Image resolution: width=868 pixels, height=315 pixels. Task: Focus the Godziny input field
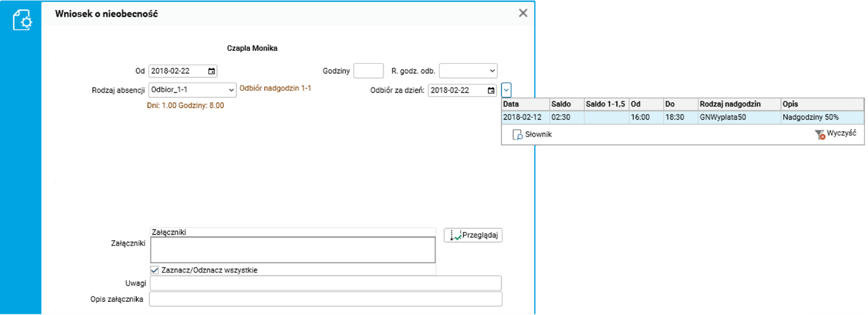point(368,70)
